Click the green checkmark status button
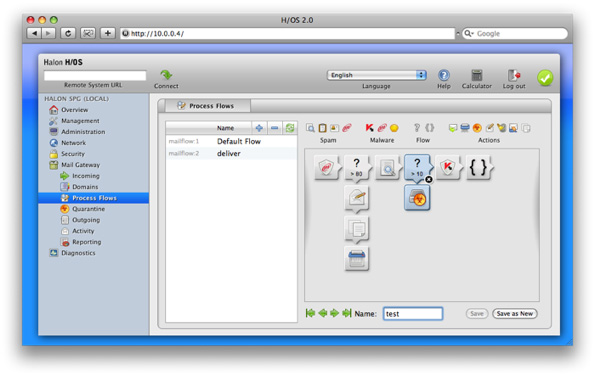 (545, 78)
